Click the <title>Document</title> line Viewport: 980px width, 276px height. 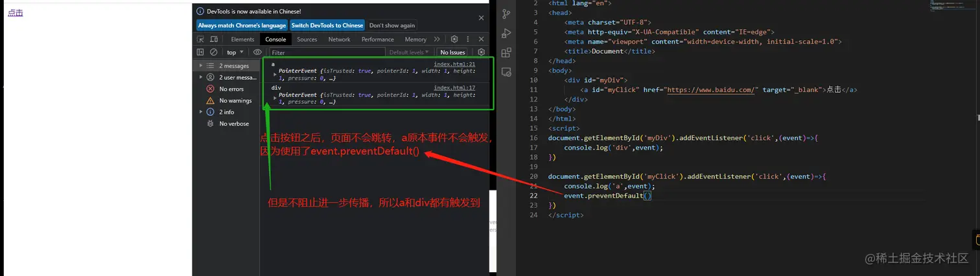pyautogui.click(x=609, y=51)
